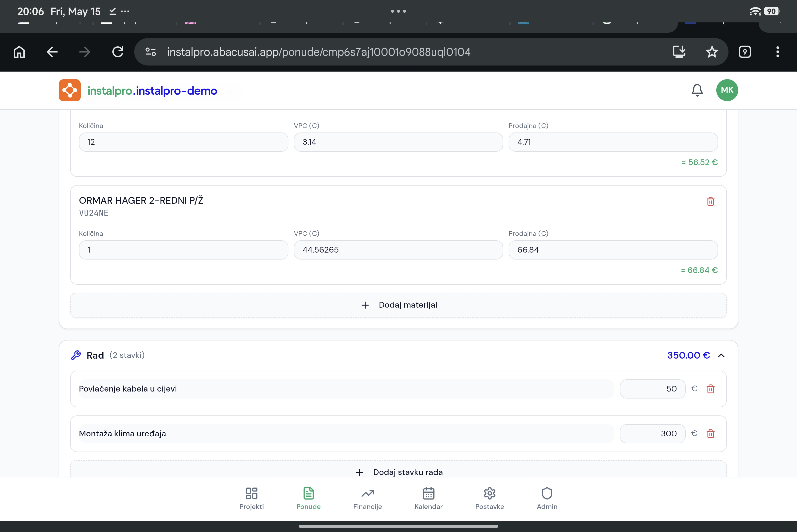
Task: Tap the browser home icon
Action: (x=19, y=52)
